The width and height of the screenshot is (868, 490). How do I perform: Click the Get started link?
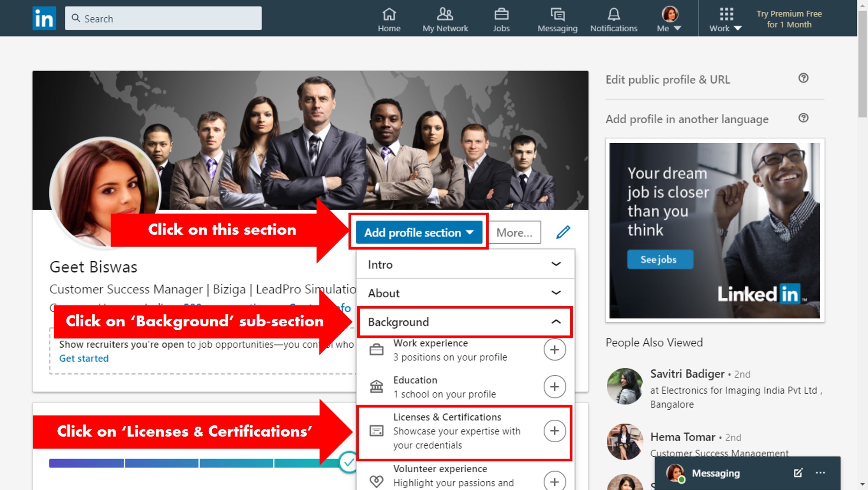[x=84, y=358]
